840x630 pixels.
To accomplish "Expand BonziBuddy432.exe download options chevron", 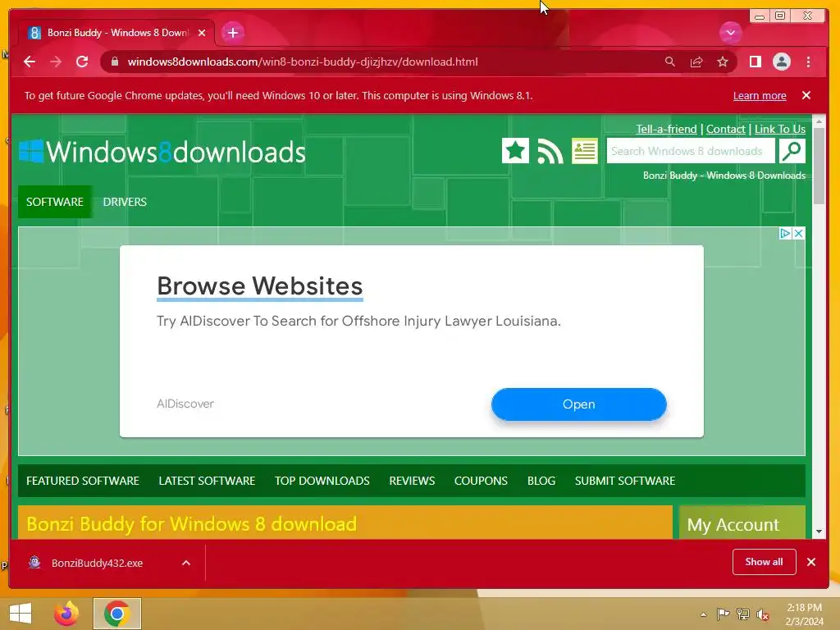I will pyautogui.click(x=186, y=563).
